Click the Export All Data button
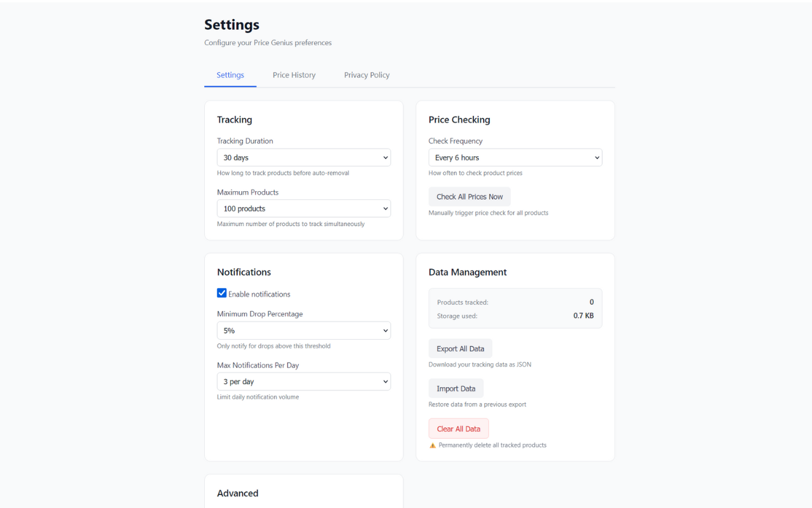The width and height of the screenshot is (812, 508). [460, 349]
